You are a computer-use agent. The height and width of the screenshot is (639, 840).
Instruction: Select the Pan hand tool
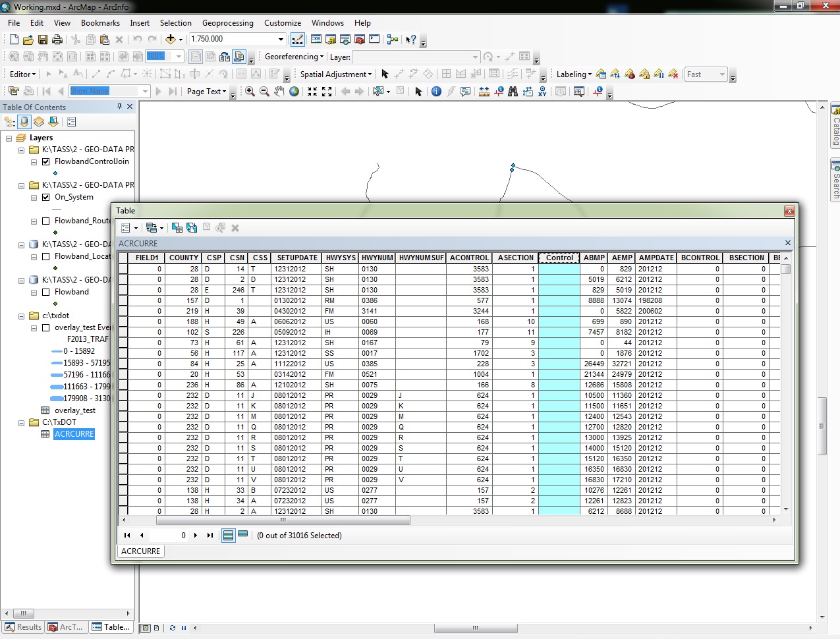[x=279, y=92]
